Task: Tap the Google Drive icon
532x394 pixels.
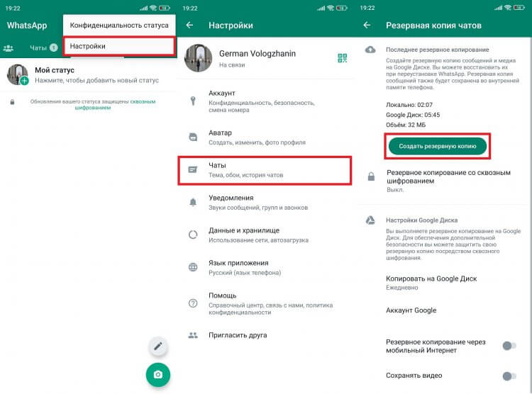Action: point(370,220)
